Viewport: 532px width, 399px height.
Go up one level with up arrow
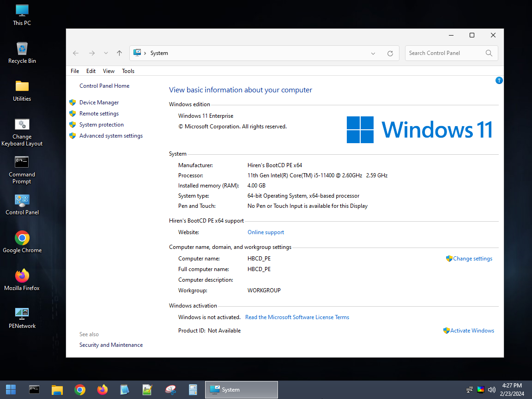click(x=120, y=53)
